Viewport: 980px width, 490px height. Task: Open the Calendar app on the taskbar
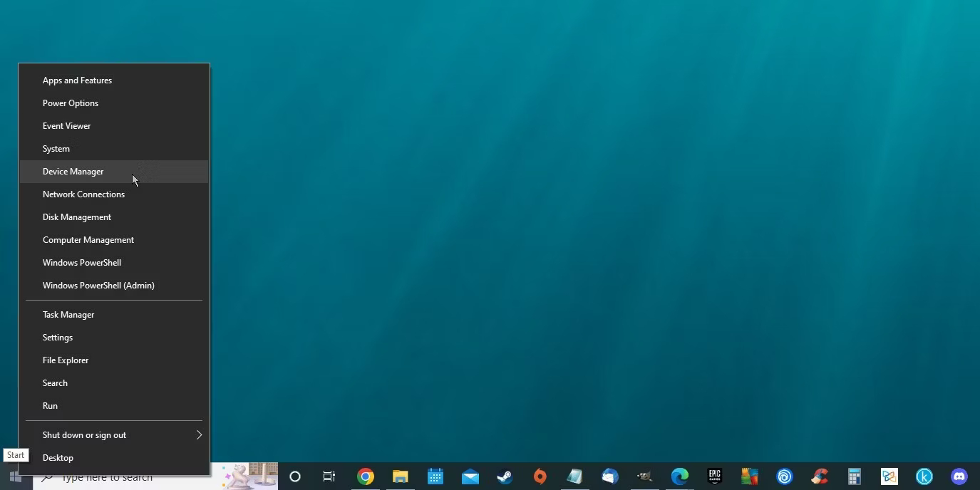435,476
